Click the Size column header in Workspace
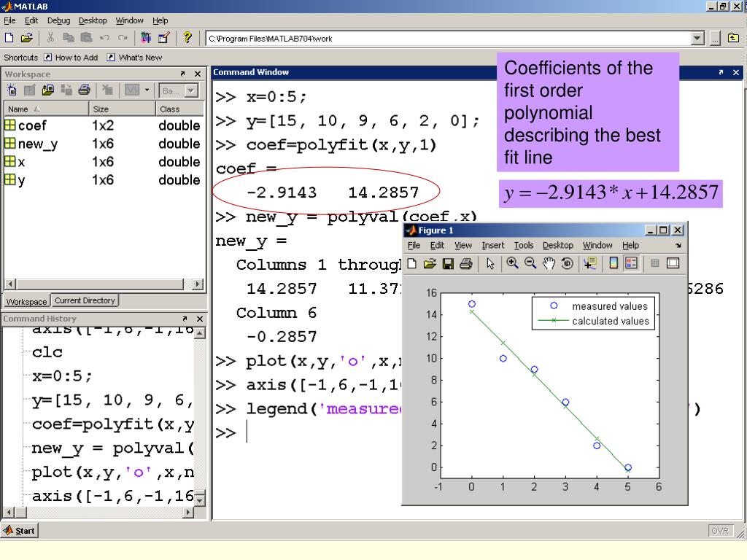Screen dimensions: 747x560 (123, 109)
